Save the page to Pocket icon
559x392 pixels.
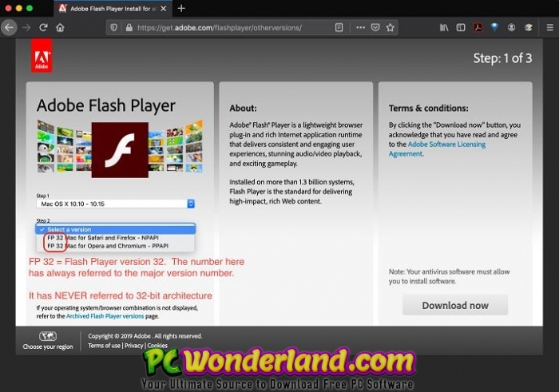(375, 27)
